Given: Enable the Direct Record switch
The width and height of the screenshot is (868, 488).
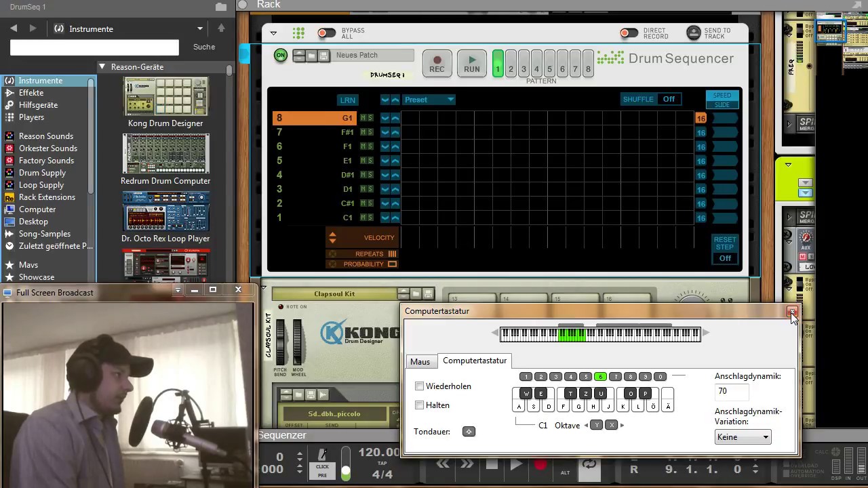Looking at the screenshot, I should tap(629, 33).
